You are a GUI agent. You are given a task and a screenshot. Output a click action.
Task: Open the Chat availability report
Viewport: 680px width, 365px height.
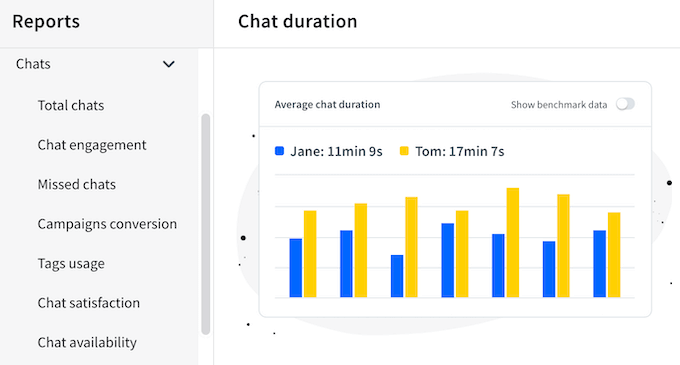tap(87, 342)
